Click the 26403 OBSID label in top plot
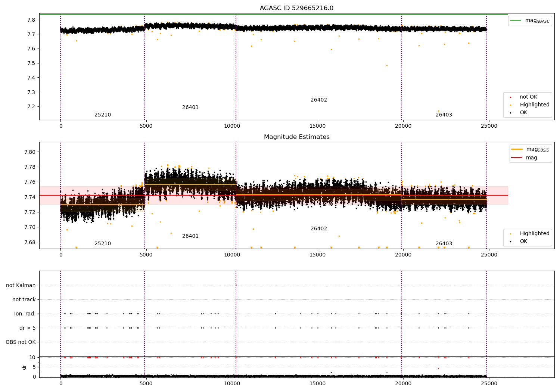The height and width of the screenshot is (392, 560). coord(444,115)
